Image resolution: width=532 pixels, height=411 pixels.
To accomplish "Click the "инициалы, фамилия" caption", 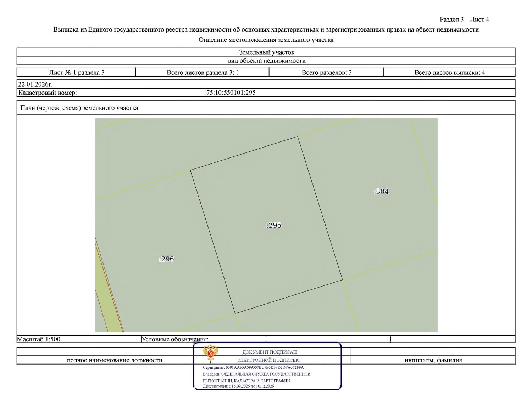I will pyautogui.click(x=433, y=360).
